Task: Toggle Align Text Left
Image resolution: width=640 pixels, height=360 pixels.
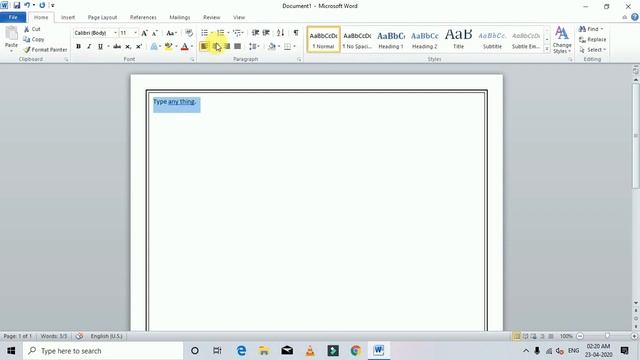Action: pos(204,47)
